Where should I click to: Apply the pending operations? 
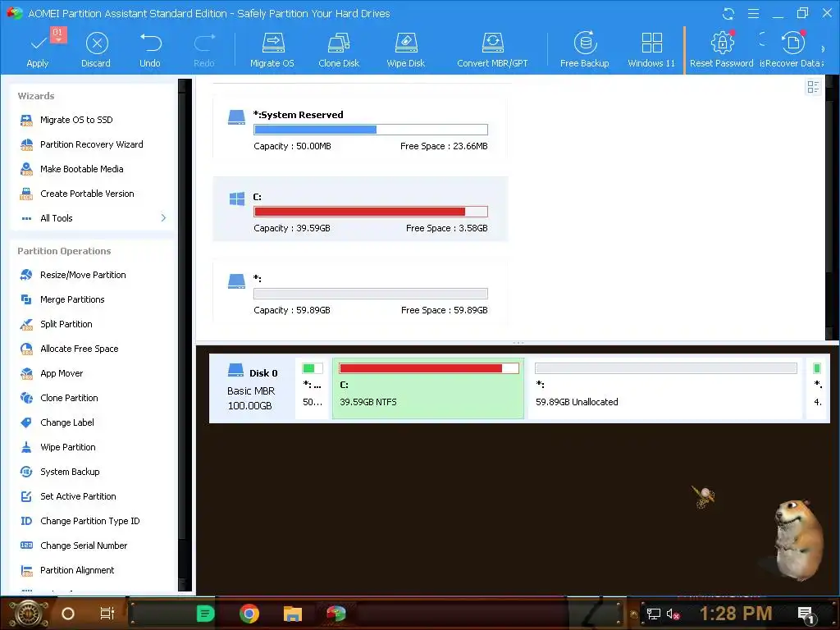pyautogui.click(x=38, y=49)
